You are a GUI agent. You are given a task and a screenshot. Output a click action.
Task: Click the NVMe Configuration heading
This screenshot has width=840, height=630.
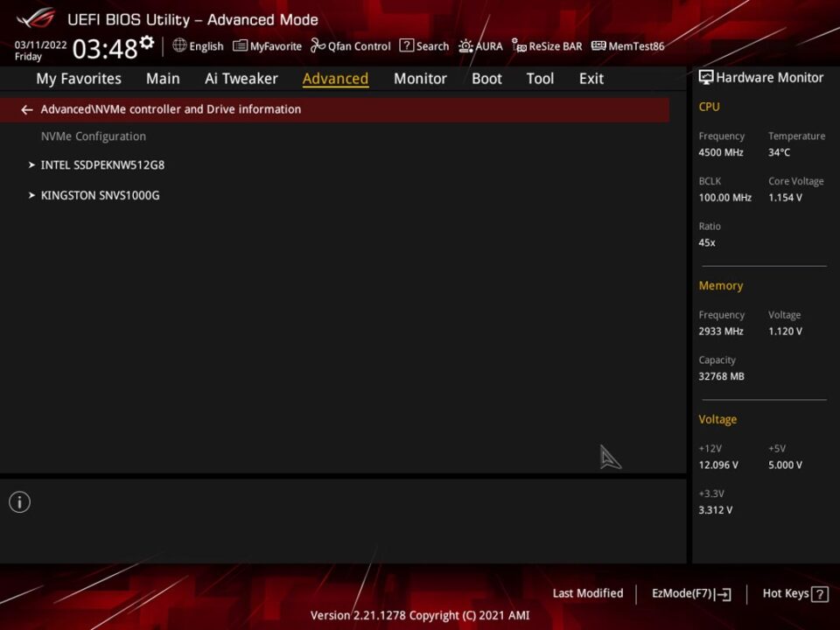94,136
